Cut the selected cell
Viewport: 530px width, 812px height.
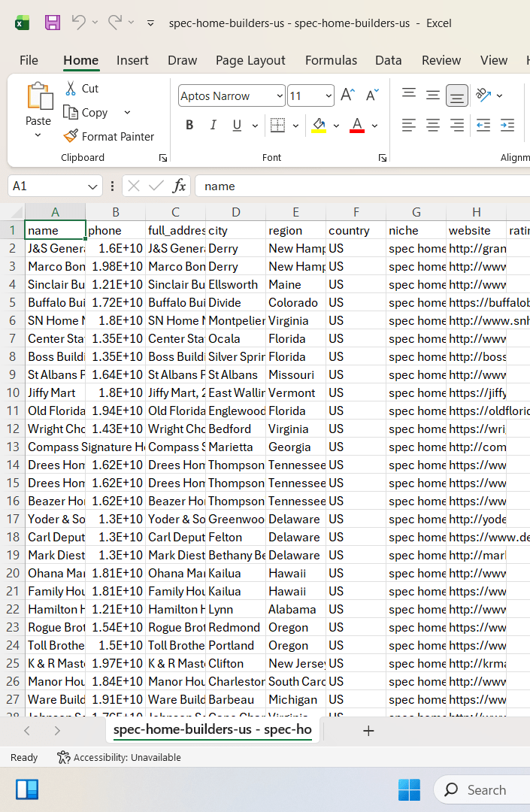[x=82, y=89]
